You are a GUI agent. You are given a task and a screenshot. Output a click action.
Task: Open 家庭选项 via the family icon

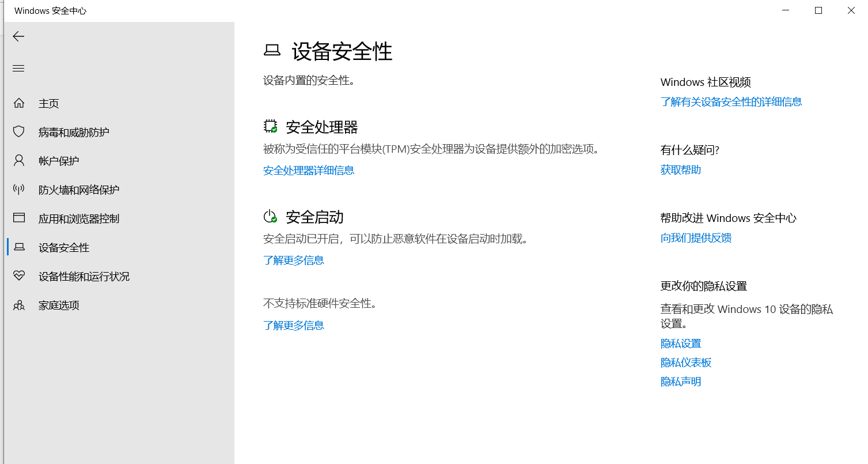(19, 305)
